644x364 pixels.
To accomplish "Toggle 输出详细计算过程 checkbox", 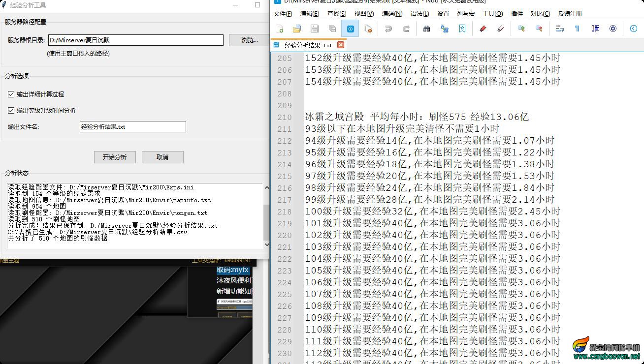I will [11, 94].
